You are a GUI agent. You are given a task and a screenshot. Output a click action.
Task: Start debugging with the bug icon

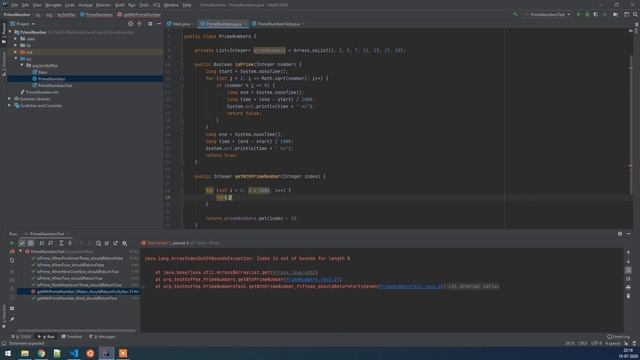coord(587,14)
